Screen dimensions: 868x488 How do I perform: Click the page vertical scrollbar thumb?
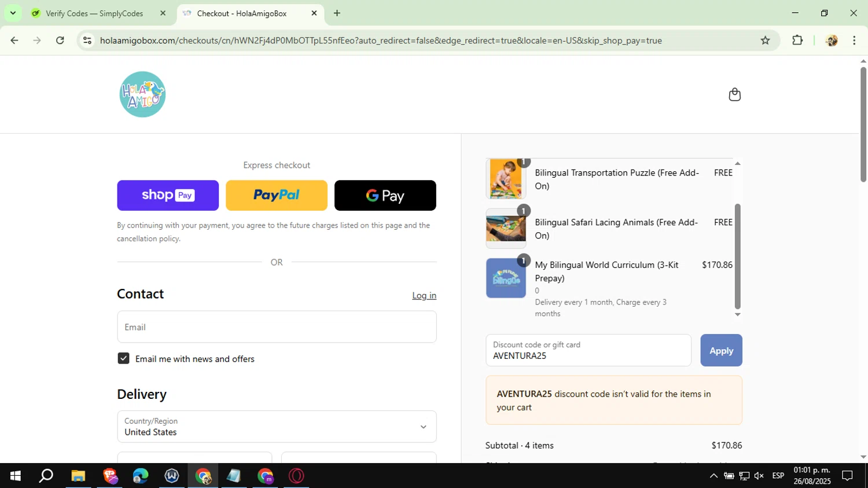pyautogui.click(x=863, y=124)
